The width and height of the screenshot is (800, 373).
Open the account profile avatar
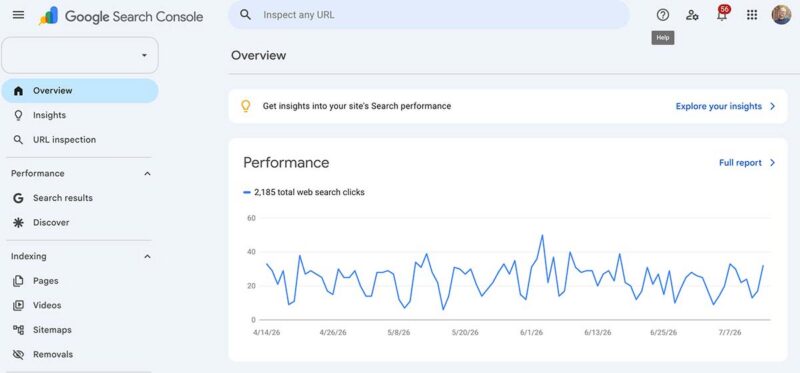[x=781, y=15]
